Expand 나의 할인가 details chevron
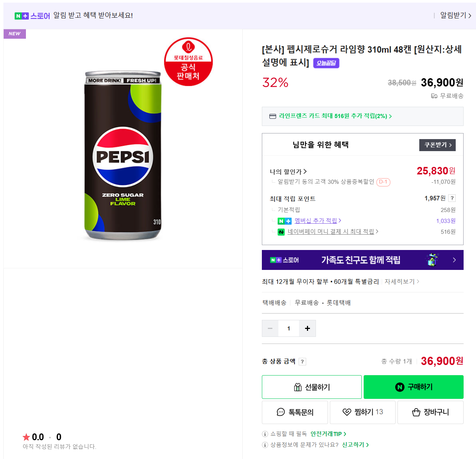The height and width of the screenshot is (459, 476). pyautogui.click(x=305, y=171)
